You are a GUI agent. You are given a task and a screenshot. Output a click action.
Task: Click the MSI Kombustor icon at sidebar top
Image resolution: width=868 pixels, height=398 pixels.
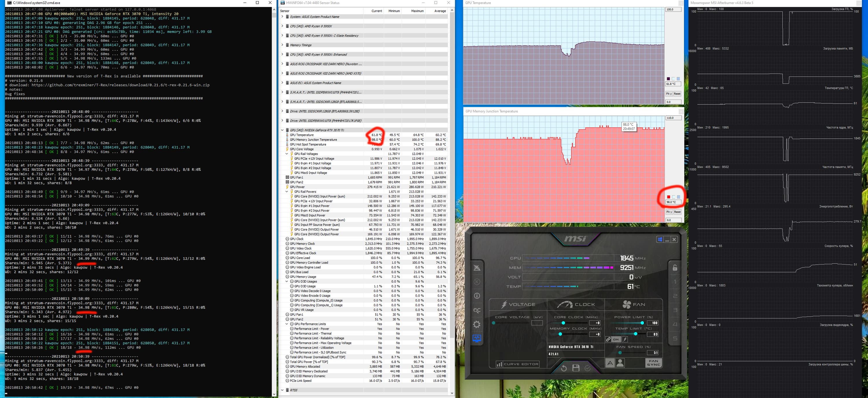(477, 268)
